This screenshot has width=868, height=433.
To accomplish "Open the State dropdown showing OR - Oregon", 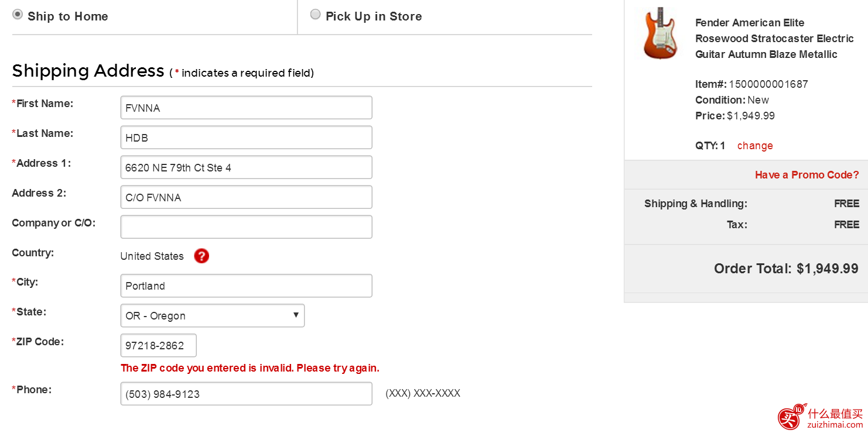I will tap(213, 315).
